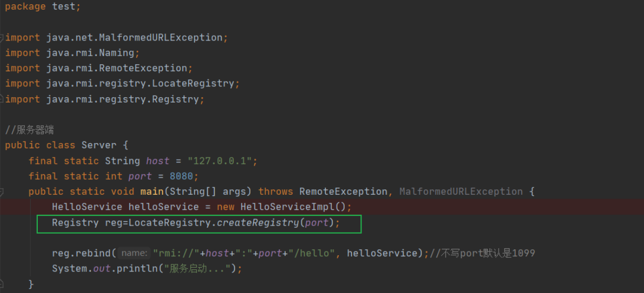Click the host field in its String declaration

click(x=158, y=161)
